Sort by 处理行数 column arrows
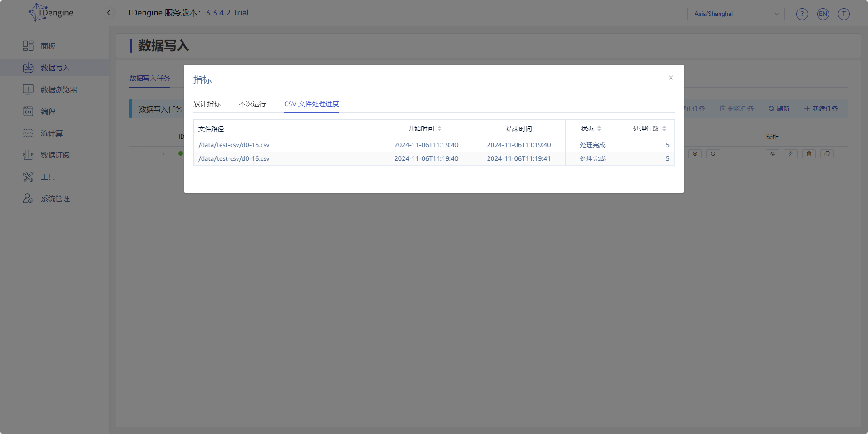Screen dimensions: 868x434 [664, 129]
